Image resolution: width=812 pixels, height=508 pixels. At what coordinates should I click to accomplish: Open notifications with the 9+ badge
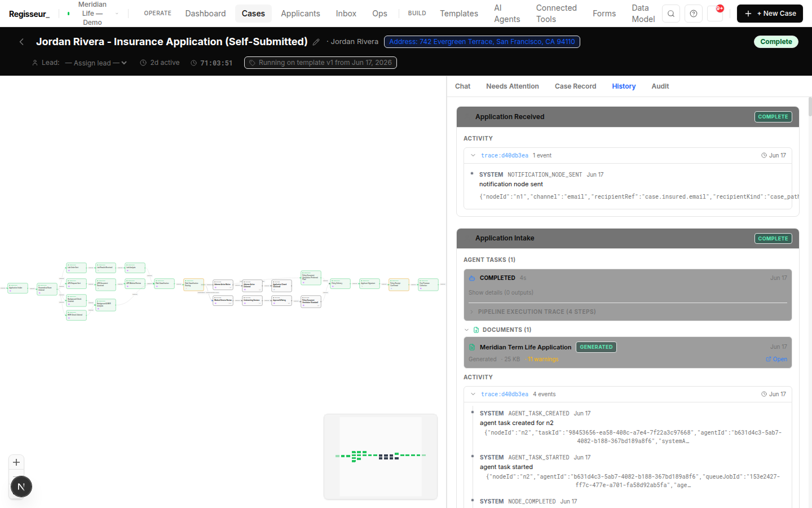[716, 12]
